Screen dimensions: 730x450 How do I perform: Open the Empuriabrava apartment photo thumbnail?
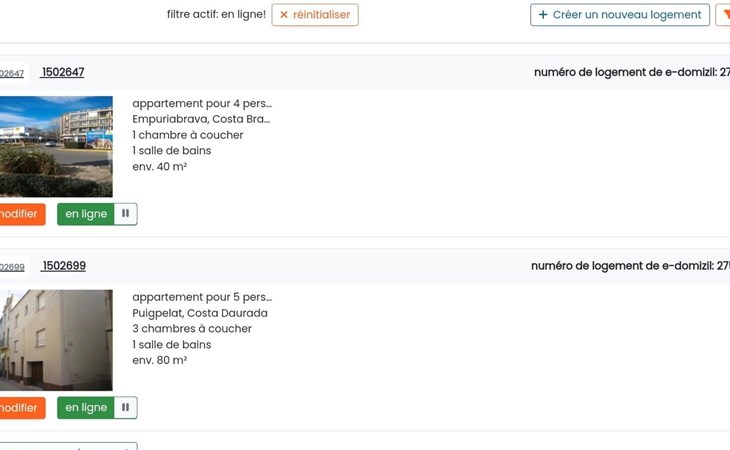[55, 146]
